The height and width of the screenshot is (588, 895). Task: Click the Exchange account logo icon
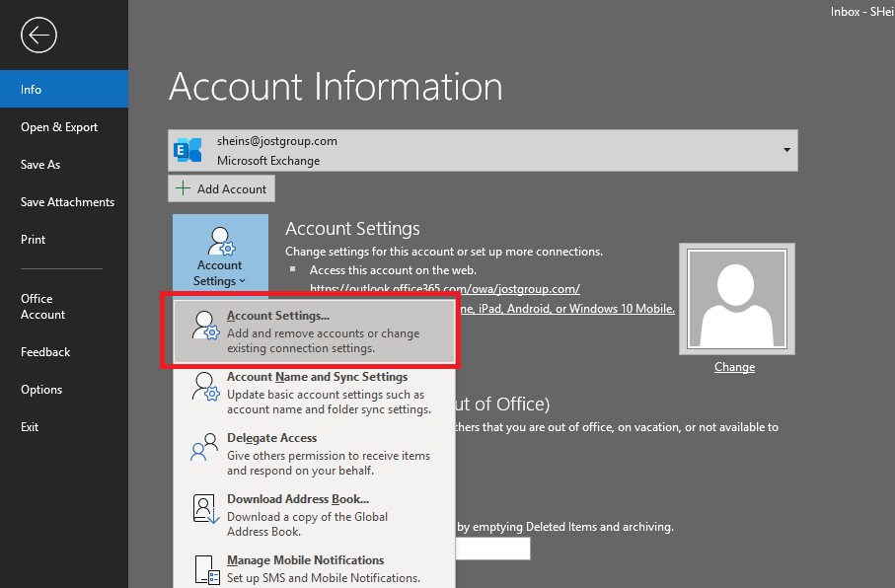[187, 150]
